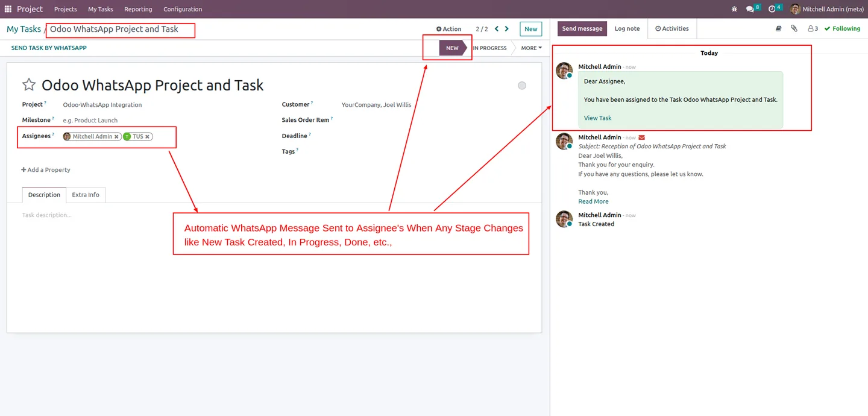Image resolution: width=868 pixels, height=416 pixels.
Task: Click the avatar on the WhatsApp message
Action: 564,71
